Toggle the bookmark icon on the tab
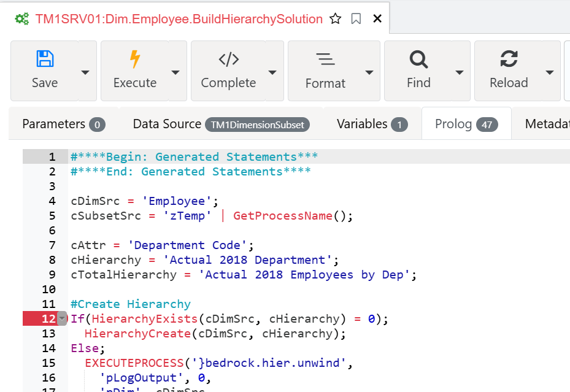570x392 pixels. tap(356, 18)
